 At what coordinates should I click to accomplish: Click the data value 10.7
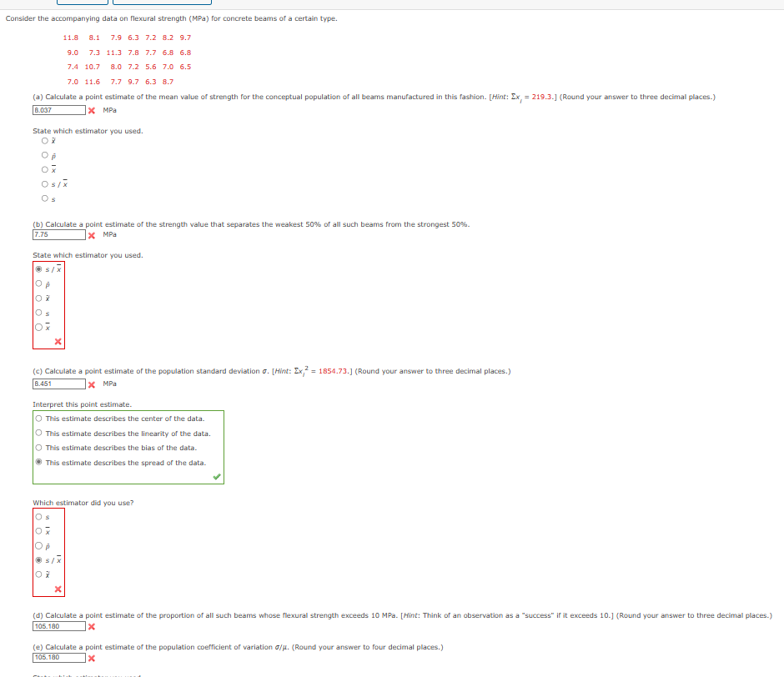(x=93, y=67)
